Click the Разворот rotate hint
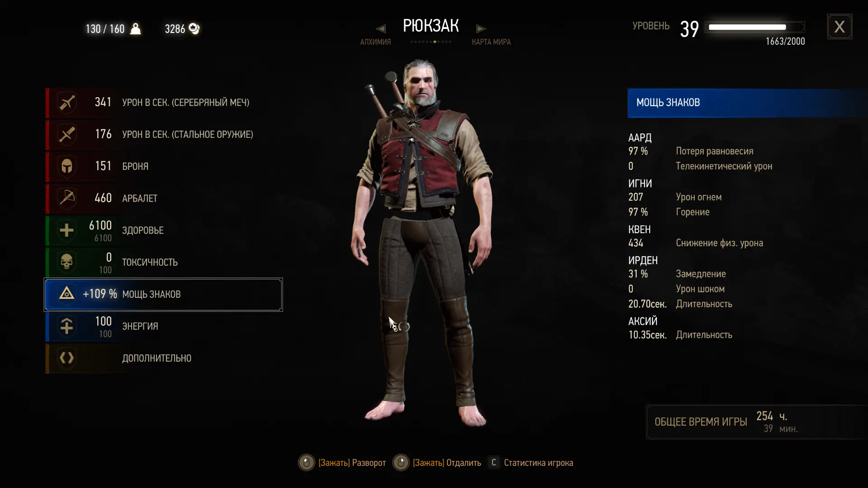This screenshot has width=868, height=488. click(x=342, y=463)
